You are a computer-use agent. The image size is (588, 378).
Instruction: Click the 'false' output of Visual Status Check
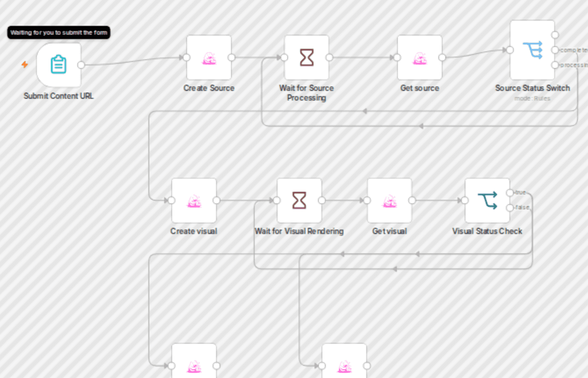[x=510, y=208]
